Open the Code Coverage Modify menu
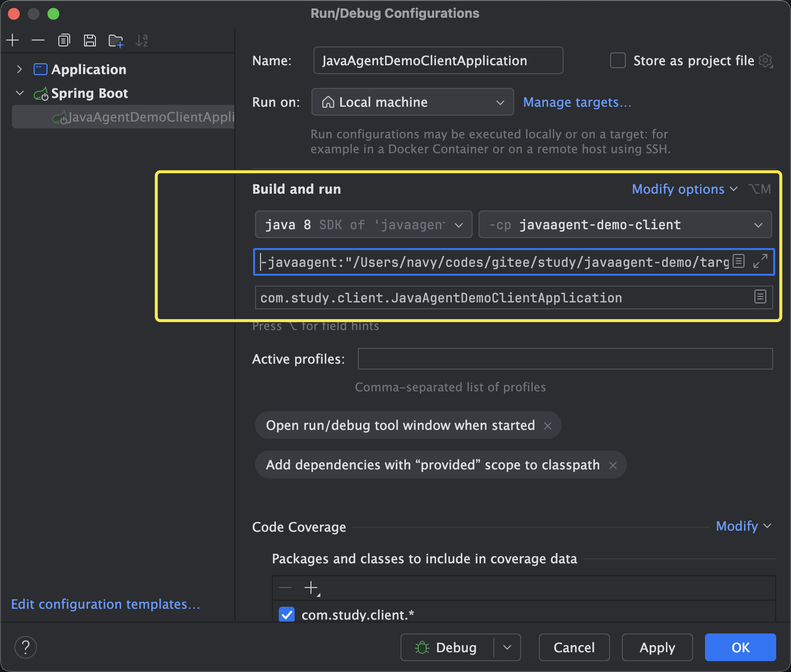This screenshot has width=791, height=672. [x=744, y=526]
